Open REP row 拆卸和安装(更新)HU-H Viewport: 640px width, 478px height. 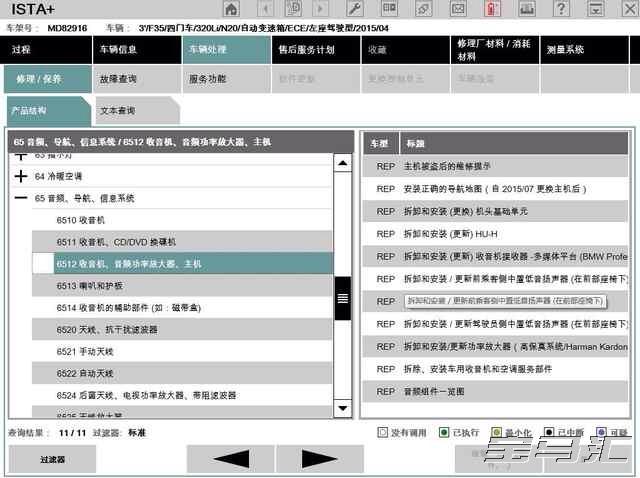click(x=495, y=234)
